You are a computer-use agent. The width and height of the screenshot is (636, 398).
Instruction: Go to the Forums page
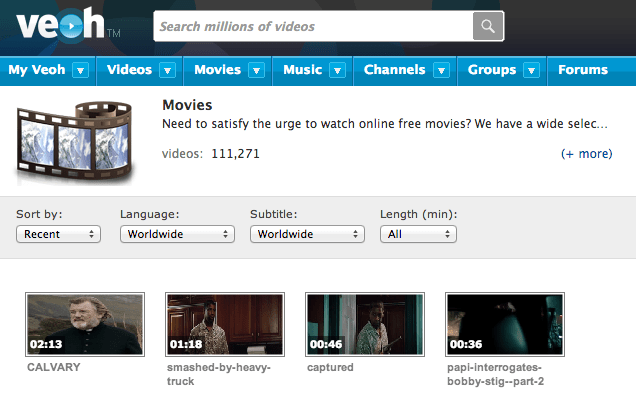(583, 70)
